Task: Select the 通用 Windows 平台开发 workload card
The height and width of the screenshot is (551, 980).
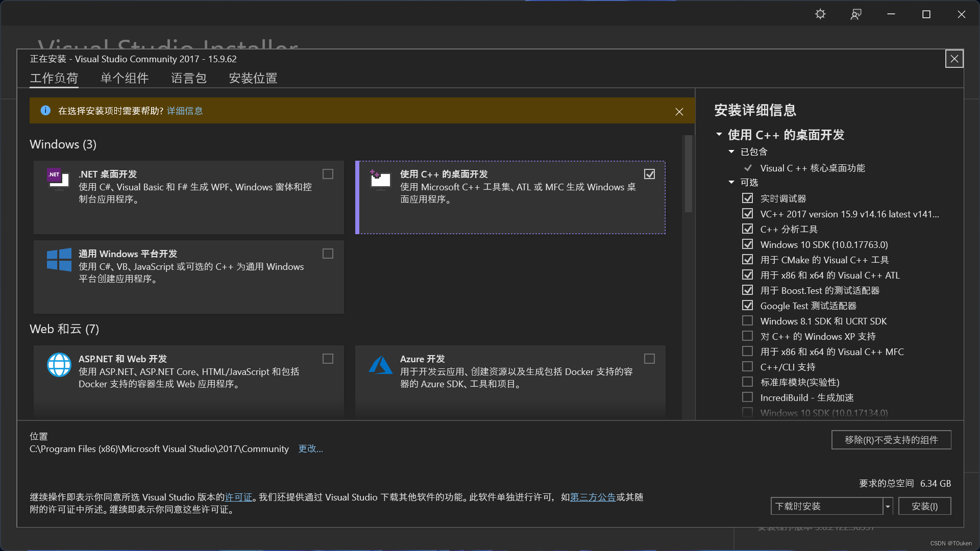Action: coord(188,277)
